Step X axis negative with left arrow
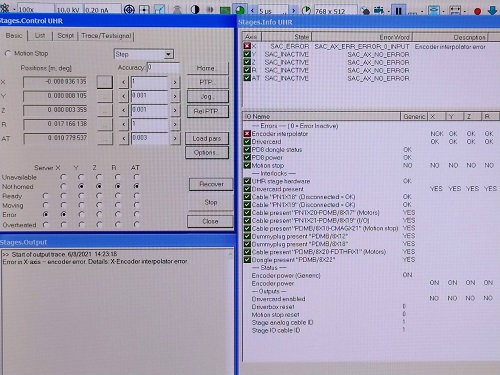 pyautogui.click(x=124, y=82)
